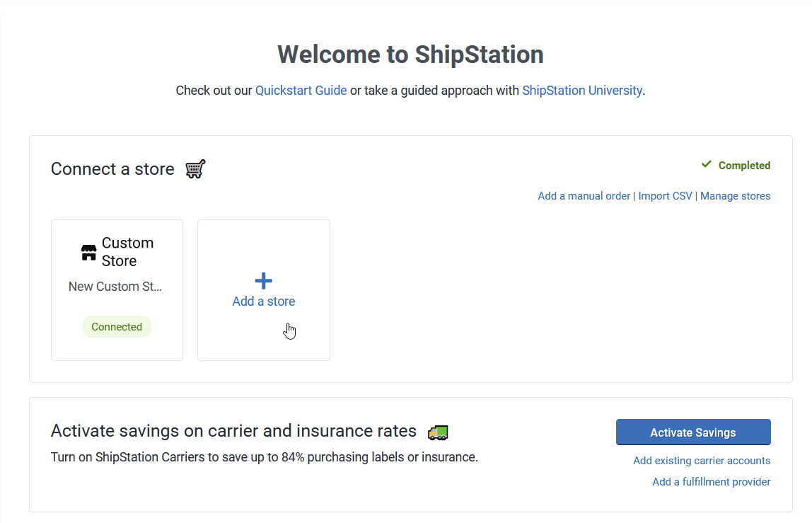Add existing carrier accounts
Image resolution: width=812 pixels, height=523 pixels.
click(701, 460)
